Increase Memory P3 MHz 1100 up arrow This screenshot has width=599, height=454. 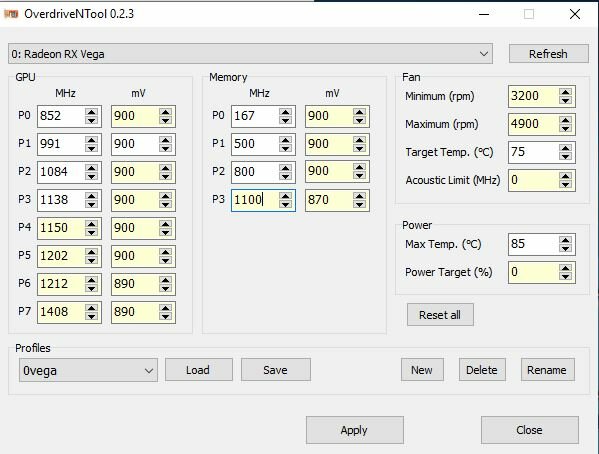(x=285, y=195)
